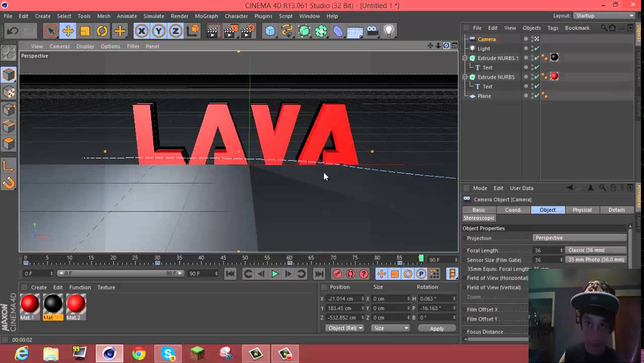The height and width of the screenshot is (363, 644).
Task: Open Skype from the taskbar
Action: pyautogui.click(x=168, y=354)
